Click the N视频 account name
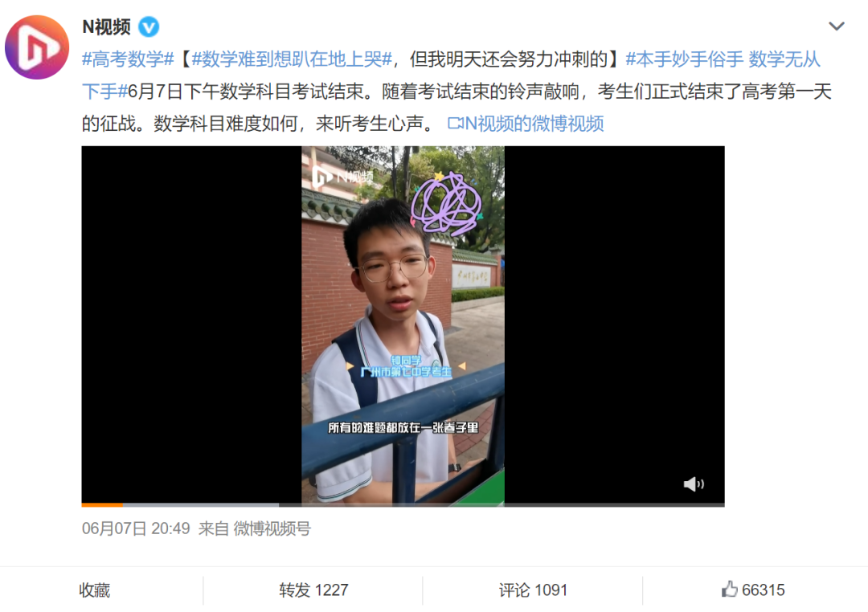868x612 pixels. click(x=106, y=27)
